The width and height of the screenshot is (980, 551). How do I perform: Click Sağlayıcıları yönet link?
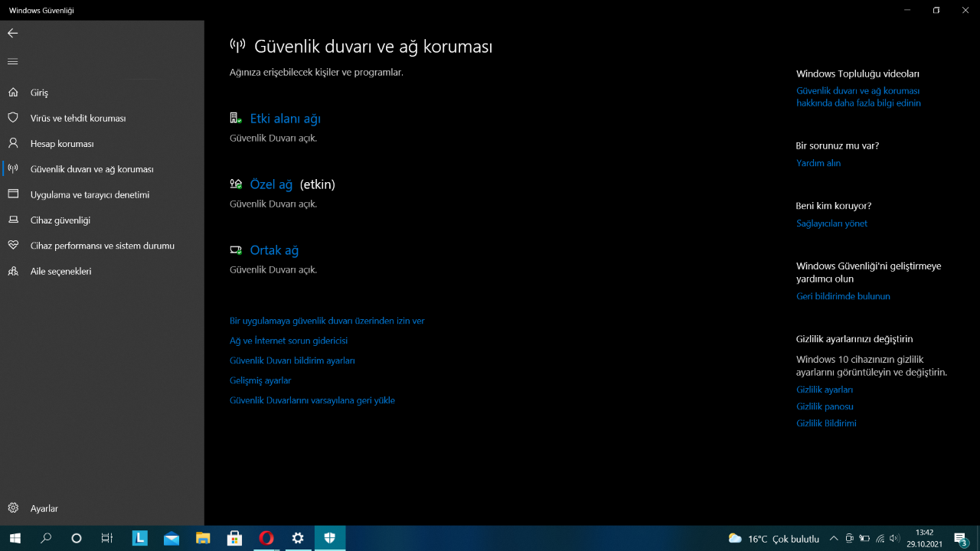[831, 223]
